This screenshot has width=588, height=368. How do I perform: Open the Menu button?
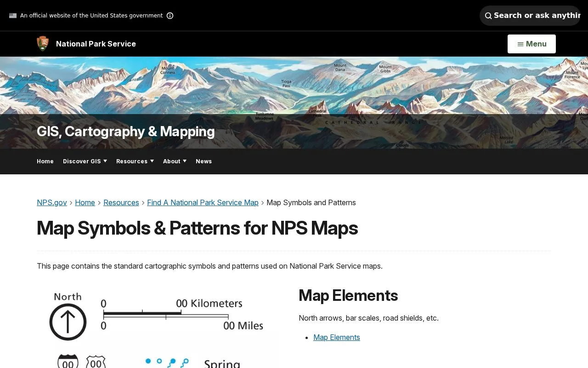(x=531, y=44)
